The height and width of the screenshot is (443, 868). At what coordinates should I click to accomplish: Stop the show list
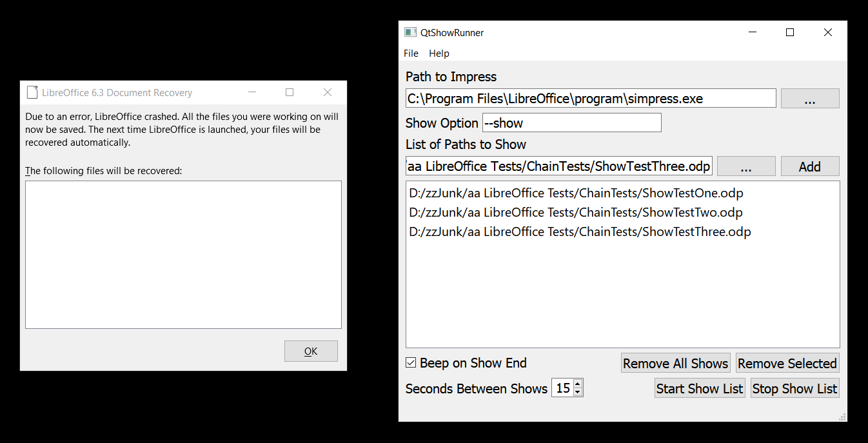click(794, 388)
